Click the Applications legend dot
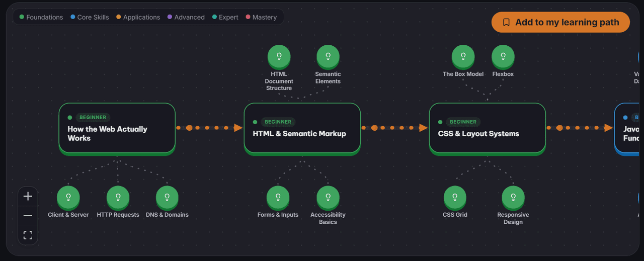The image size is (644, 261). click(119, 17)
